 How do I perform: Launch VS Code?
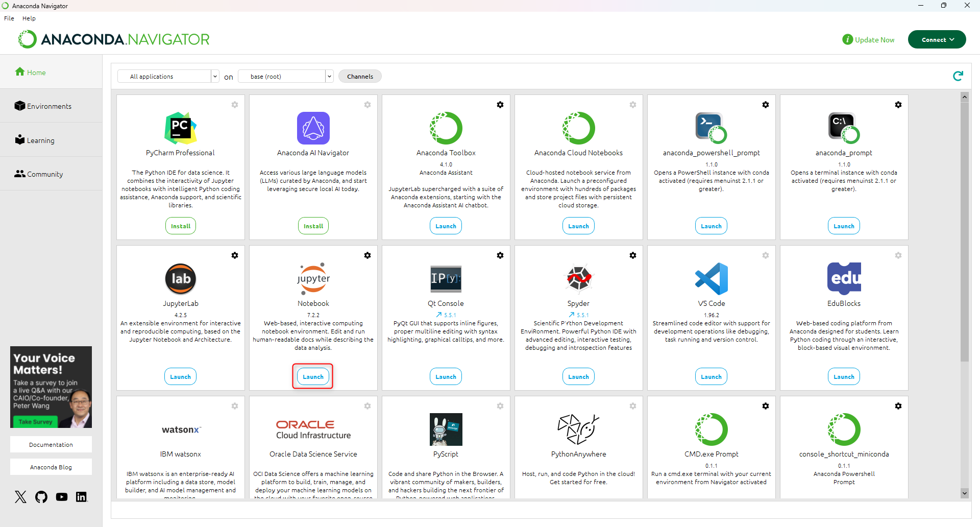click(x=712, y=376)
